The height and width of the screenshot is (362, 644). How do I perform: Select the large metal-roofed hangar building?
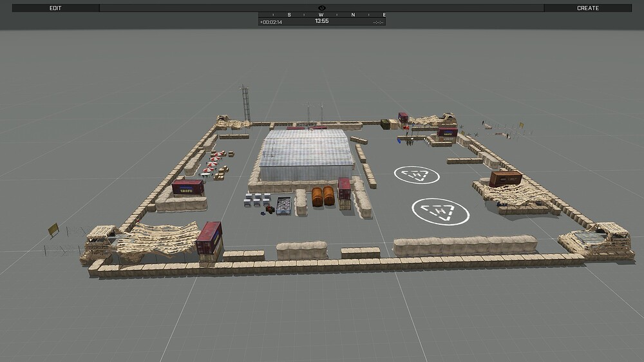(x=307, y=156)
